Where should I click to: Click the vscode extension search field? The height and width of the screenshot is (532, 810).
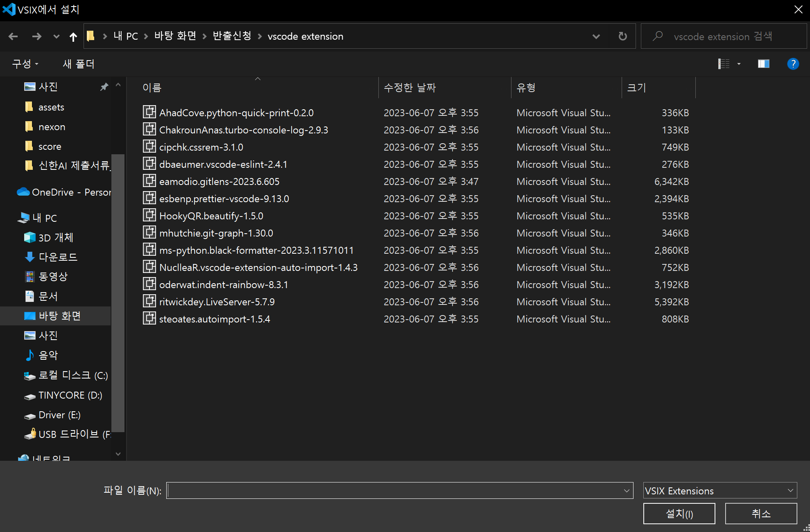[723, 36]
